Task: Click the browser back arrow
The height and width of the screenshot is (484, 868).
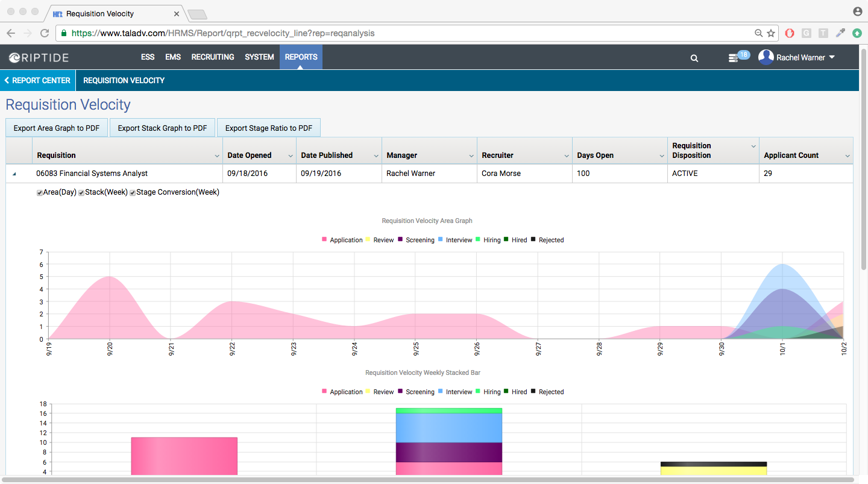Action: pos(11,33)
